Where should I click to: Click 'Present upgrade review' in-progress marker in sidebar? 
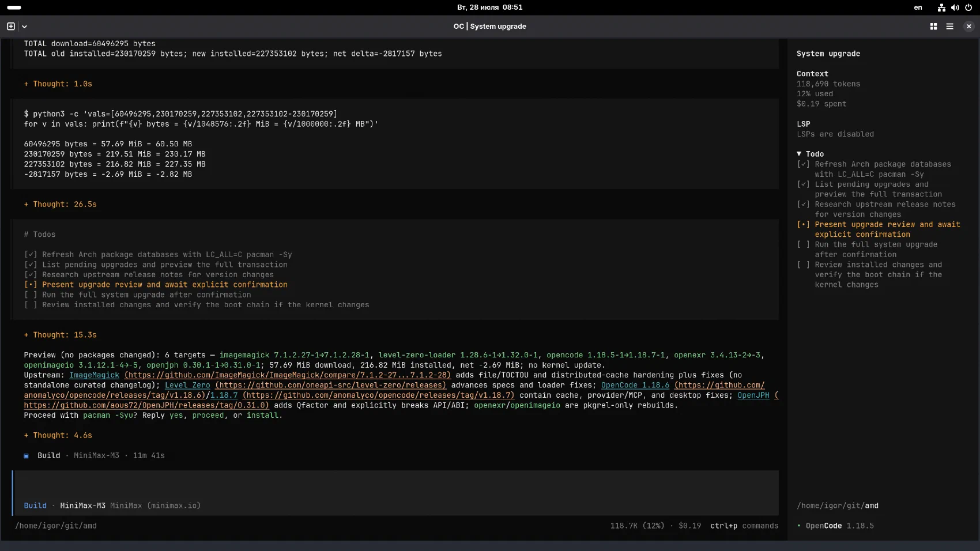click(x=803, y=225)
